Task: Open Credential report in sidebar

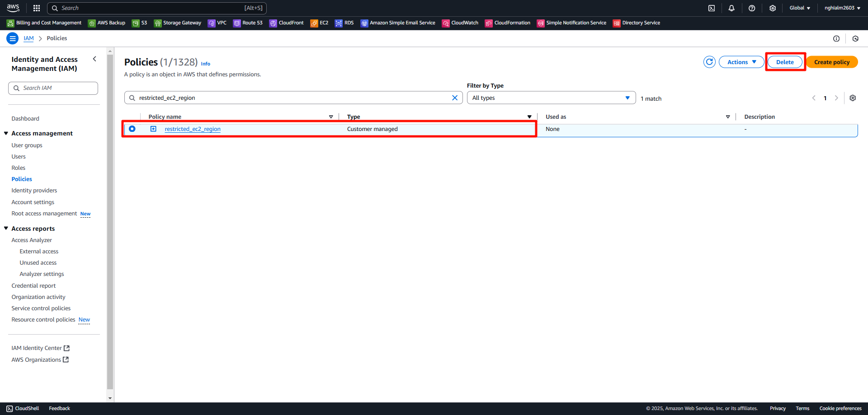Action: click(x=34, y=286)
